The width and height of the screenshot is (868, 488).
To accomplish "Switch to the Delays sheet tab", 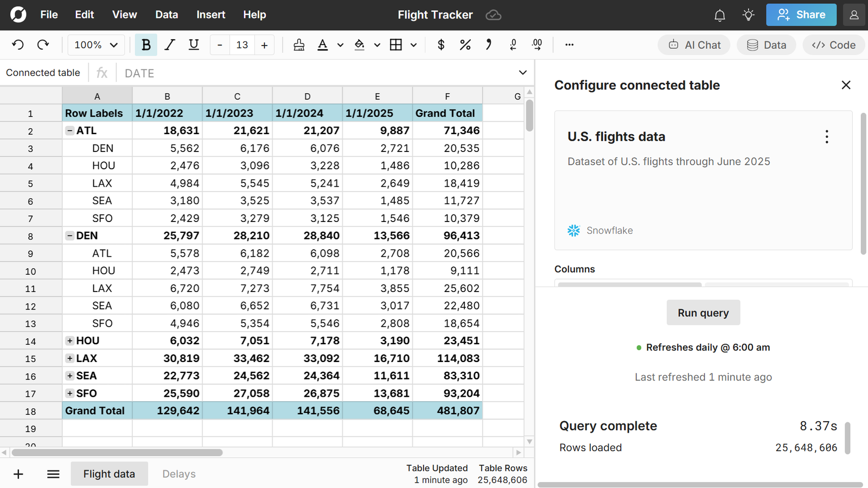I will coord(178,474).
